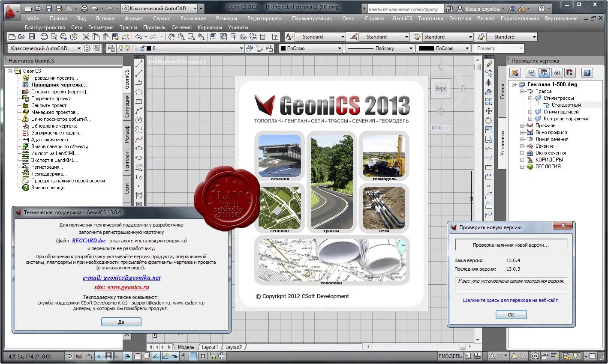The image size is (608, 364).
Task: Activate the Pan hand tool
Action: 172,37
